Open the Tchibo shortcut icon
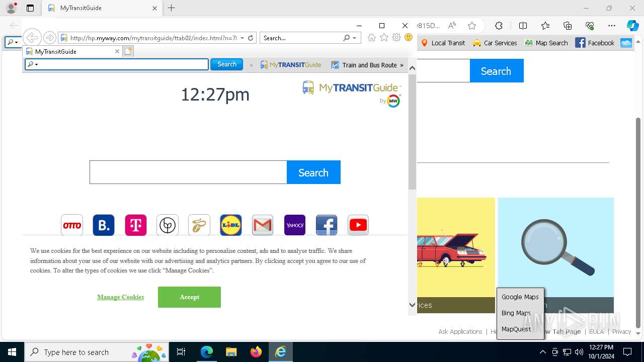Screen dimensions: 644x362 pyautogui.click(x=199, y=225)
